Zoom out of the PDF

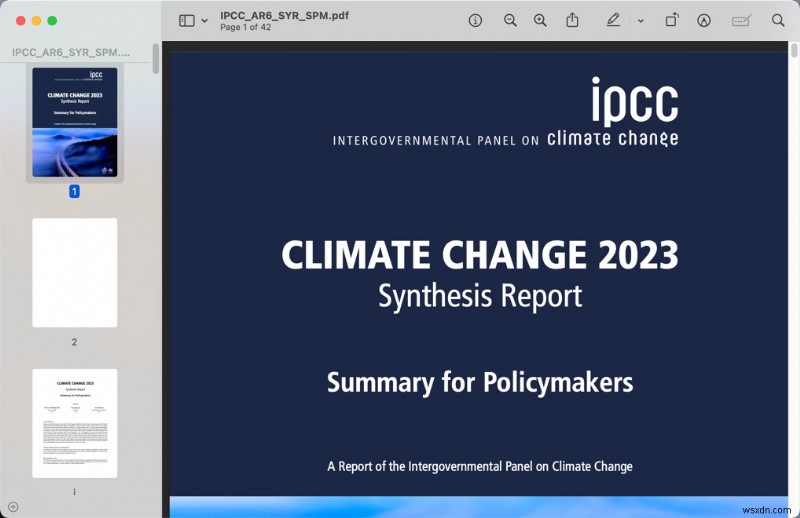pos(510,20)
